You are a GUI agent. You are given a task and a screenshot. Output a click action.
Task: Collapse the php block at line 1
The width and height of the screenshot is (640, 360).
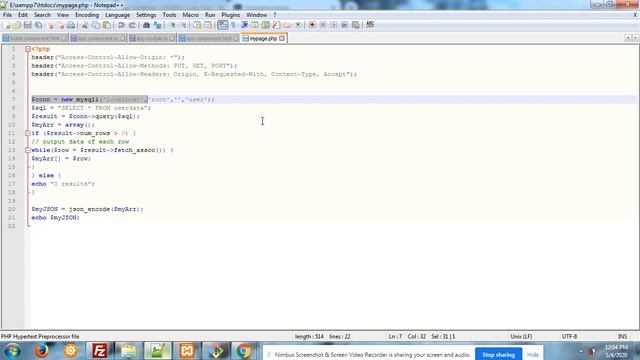(28, 49)
